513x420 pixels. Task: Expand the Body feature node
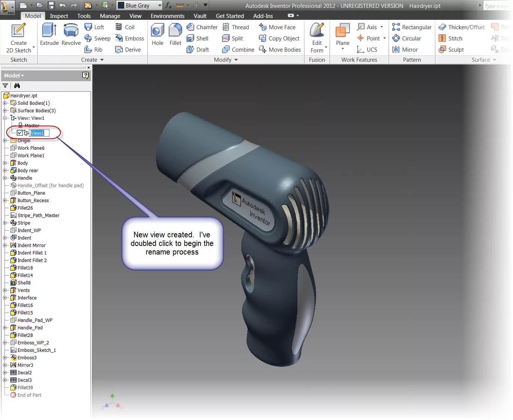coord(5,163)
